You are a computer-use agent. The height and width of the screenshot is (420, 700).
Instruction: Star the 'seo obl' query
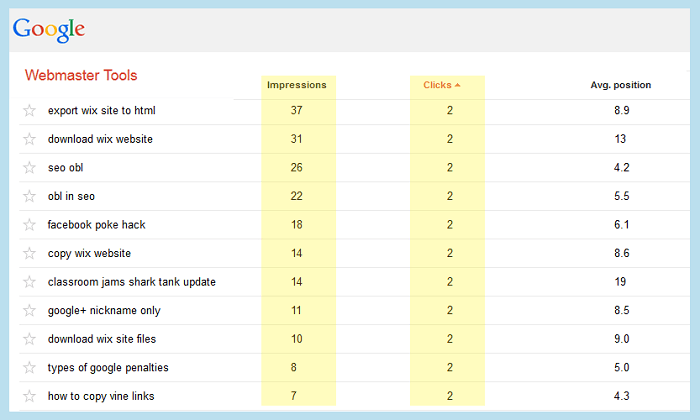coord(29,167)
